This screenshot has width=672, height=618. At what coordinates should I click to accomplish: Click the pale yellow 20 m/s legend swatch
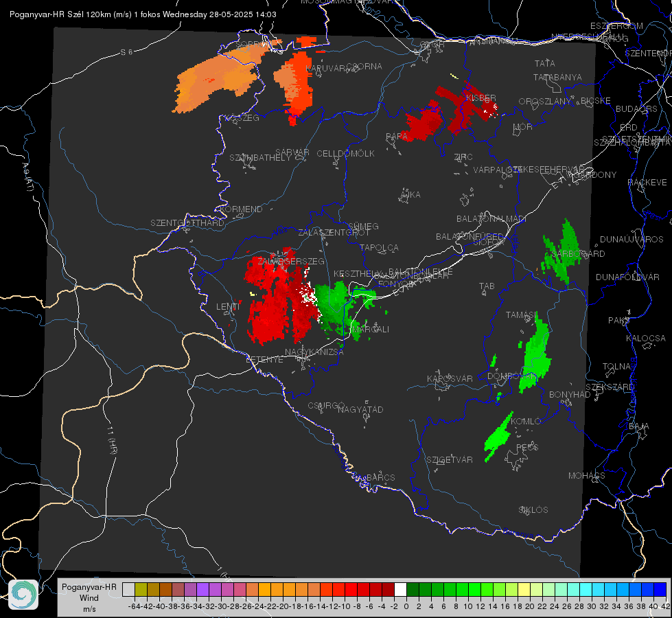[524, 590]
